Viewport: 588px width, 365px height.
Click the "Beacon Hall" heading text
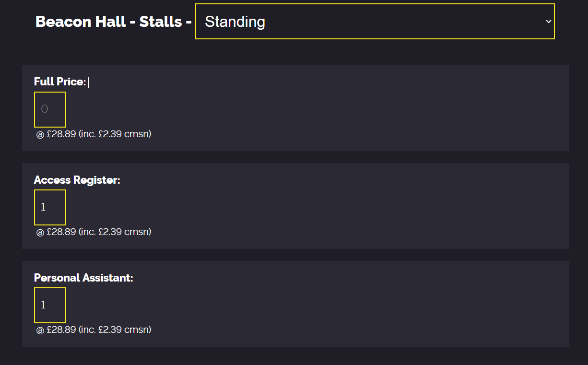coord(80,22)
